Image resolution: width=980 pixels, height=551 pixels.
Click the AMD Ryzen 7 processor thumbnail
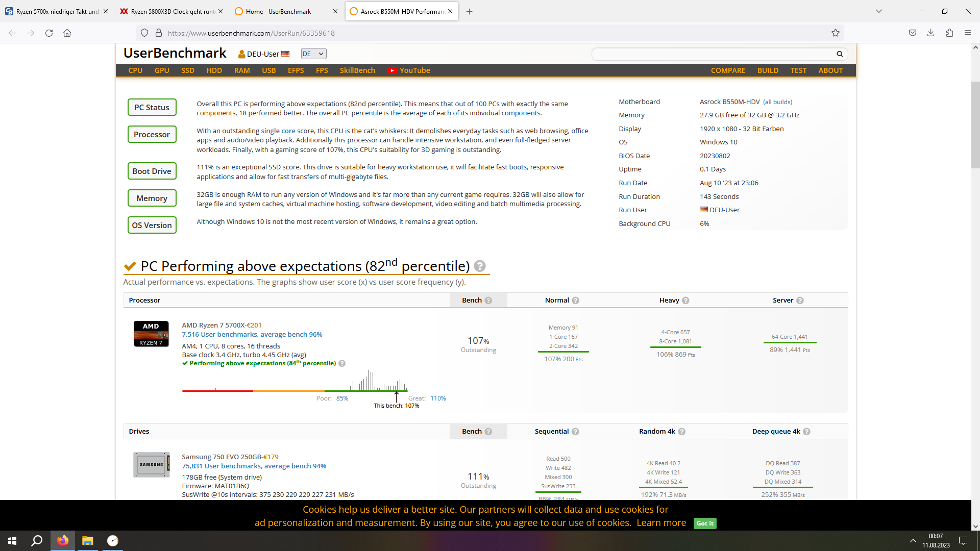tap(151, 334)
